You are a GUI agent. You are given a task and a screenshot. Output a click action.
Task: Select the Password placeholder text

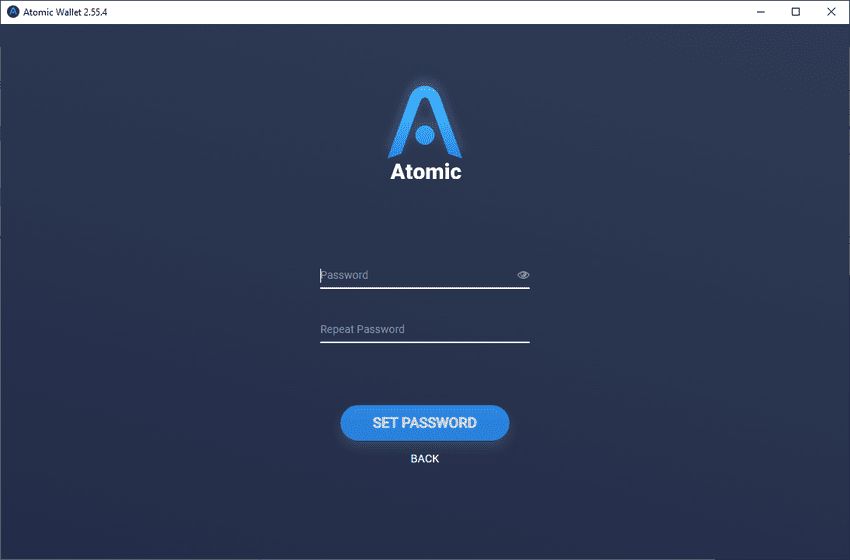344,275
